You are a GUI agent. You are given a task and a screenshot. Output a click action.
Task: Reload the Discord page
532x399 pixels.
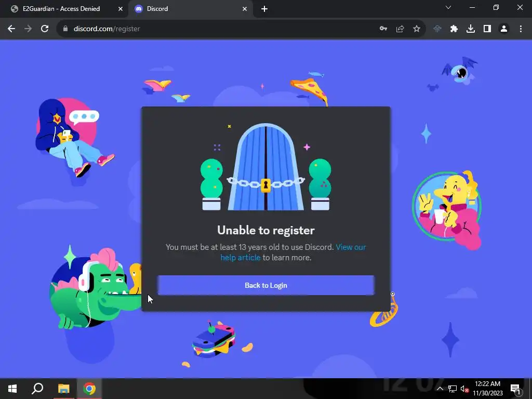[x=45, y=29]
